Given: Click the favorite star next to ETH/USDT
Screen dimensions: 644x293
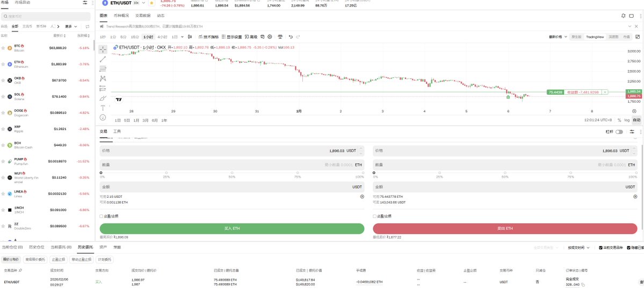Looking at the screenshot, I should click(x=151, y=3).
